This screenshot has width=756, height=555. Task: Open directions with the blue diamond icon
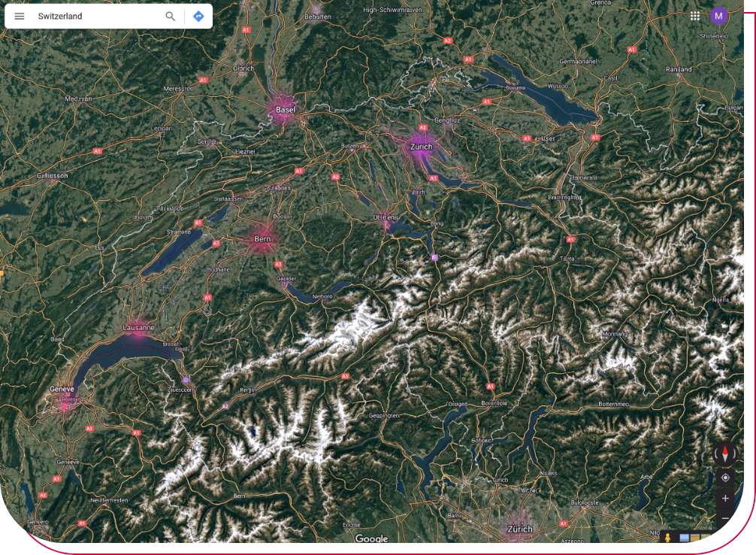pyautogui.click(x=198, y=16)
